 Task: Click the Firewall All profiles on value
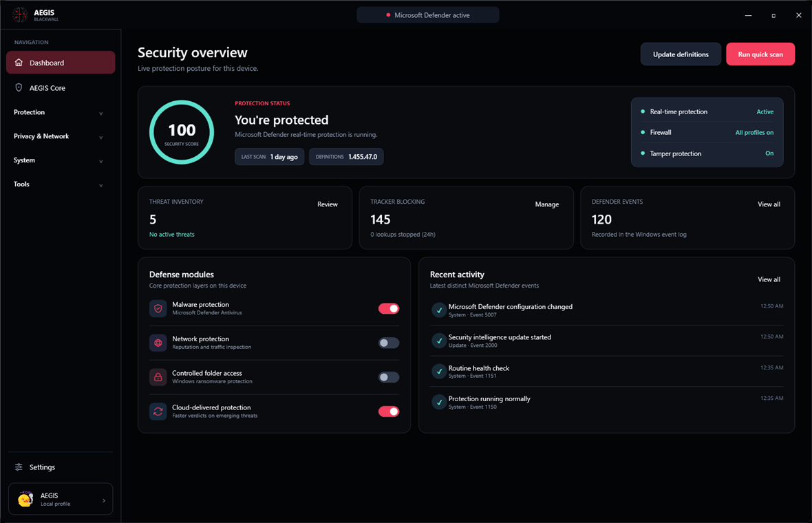coord(754,133)
